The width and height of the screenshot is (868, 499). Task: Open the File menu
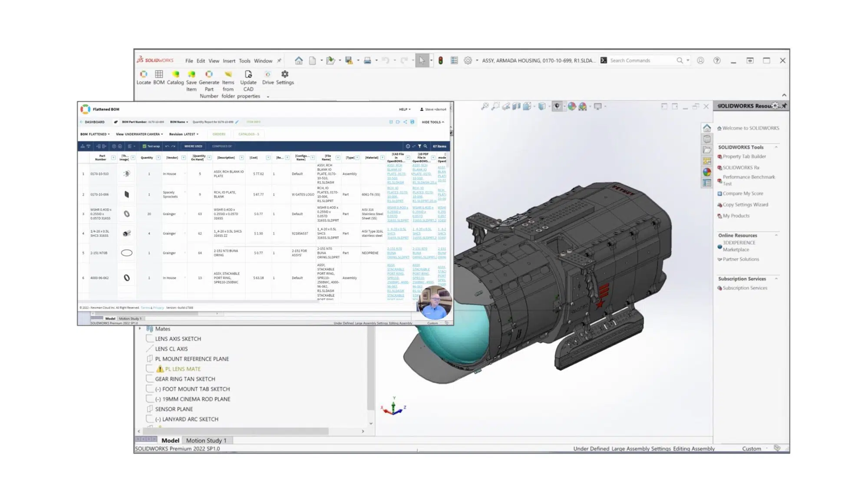click(x=189, y=61)
